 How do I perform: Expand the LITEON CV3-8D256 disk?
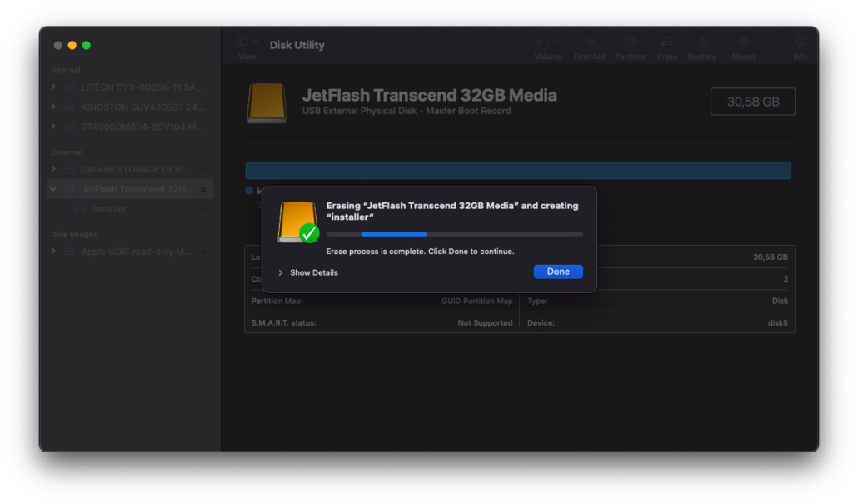(53, 87)
